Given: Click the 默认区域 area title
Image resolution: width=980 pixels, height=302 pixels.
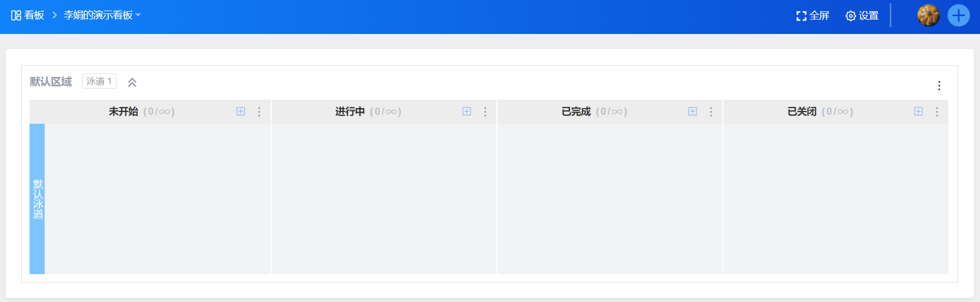Looking at the screenshot, I should (x=51, y=82).
